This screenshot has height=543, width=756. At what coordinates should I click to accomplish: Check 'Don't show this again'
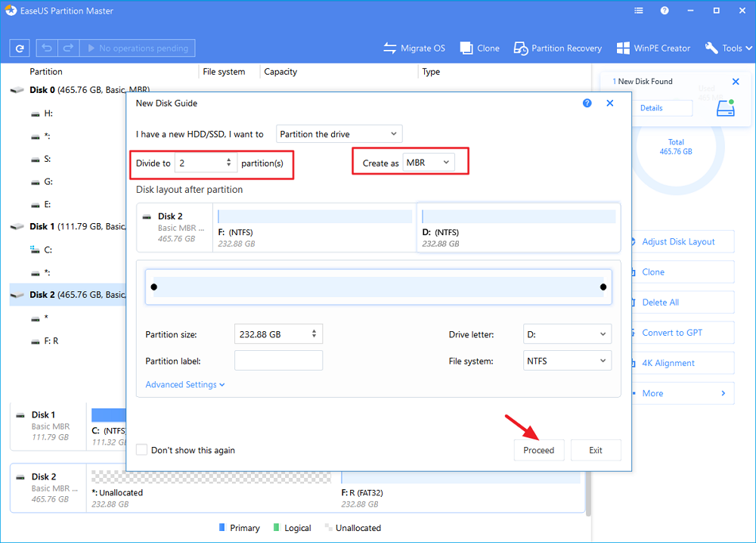(x=142, y=450)
